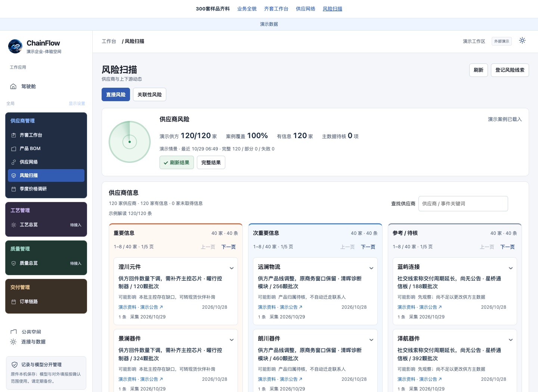Expand the 泽航器件 card
This screenshot has height=392, width=538.
(x=511, y=340)
